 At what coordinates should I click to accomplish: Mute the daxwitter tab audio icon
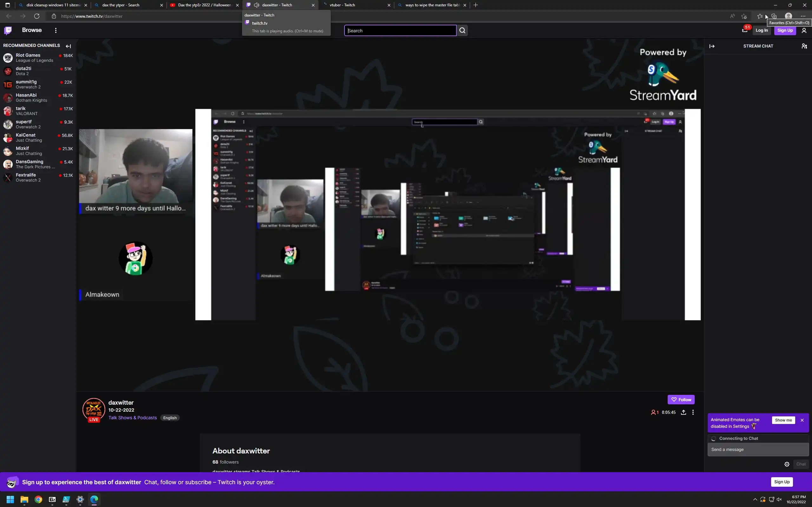pyautogui.click(x=256, y=5)
